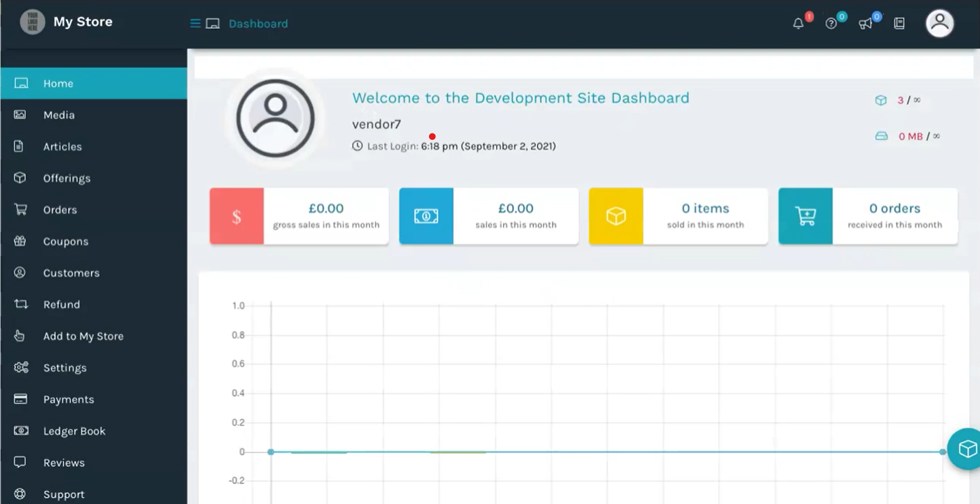Click the Offerings cube icon
This screenshot has height=504, width=980.
point(20,178)
